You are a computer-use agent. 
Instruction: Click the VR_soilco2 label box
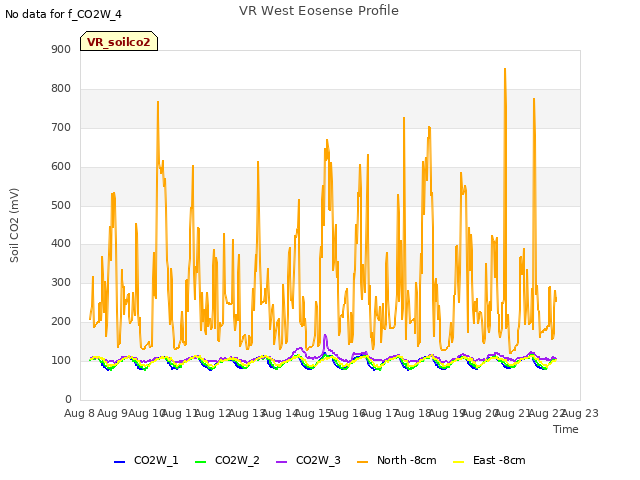coord(119,41)
